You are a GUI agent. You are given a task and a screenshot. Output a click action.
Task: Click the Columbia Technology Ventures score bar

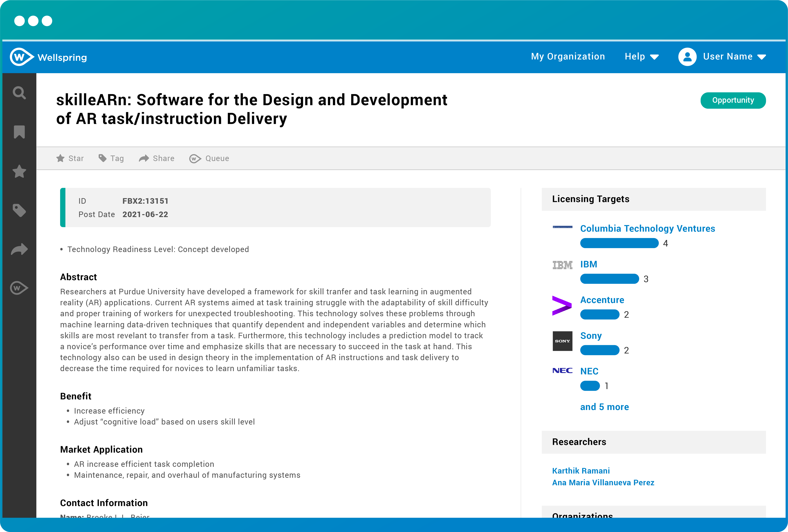click(x=620, y=243)
